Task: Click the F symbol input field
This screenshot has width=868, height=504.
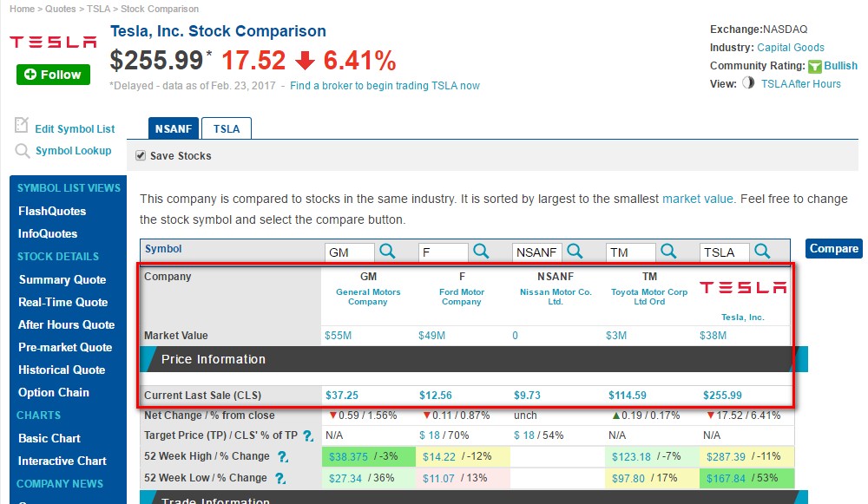Action: tap(444, 252)
